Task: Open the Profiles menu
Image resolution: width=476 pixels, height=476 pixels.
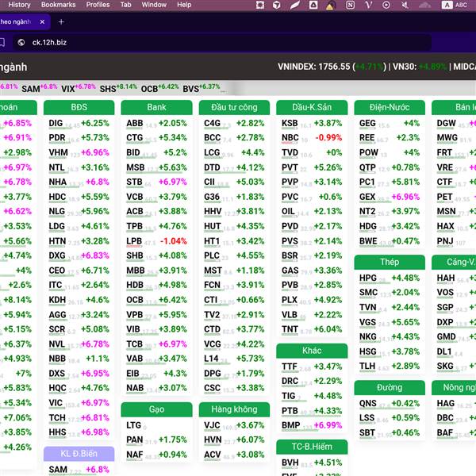Action: click(x=98, y=5)
